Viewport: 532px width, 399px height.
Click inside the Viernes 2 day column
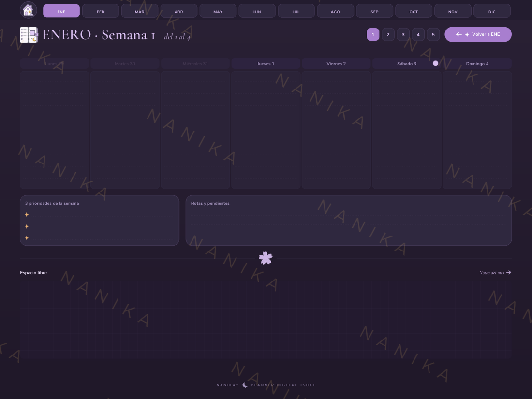pos(336,130)
